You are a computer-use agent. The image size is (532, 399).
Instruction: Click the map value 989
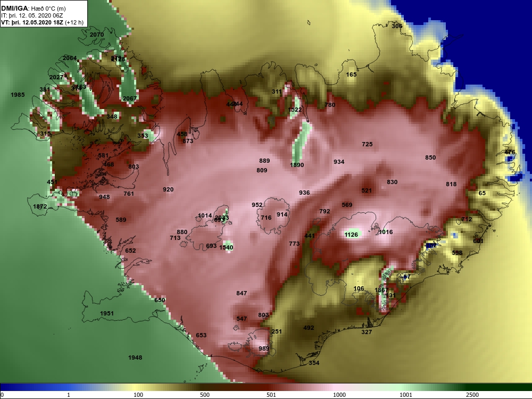(264, 348)
